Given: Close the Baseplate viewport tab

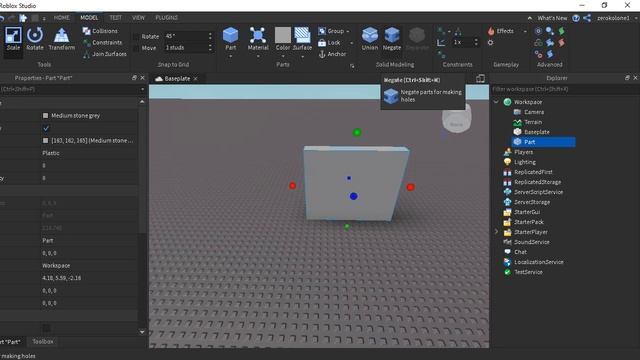Looking at the screenshot, I should click(196, 78).
